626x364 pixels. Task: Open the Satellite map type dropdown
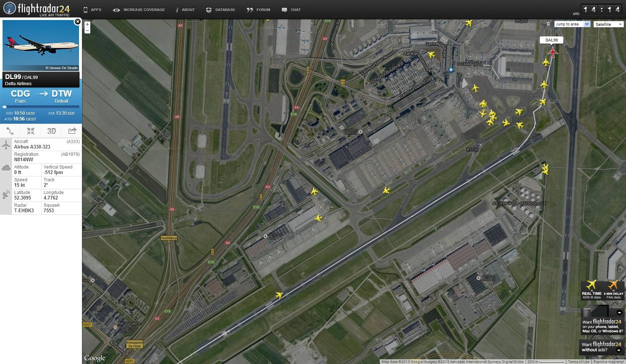[609, 24]
